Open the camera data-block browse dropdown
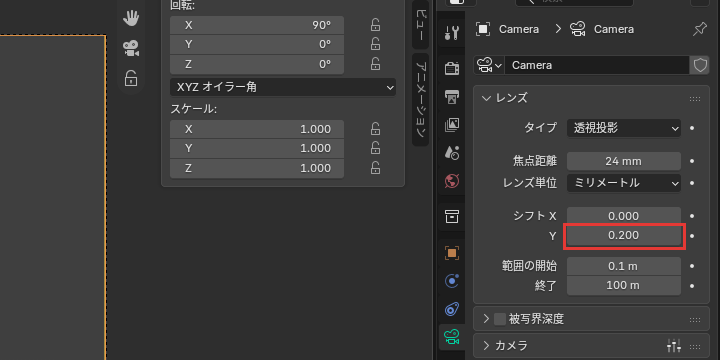The image size is (720, 360). 489,65
